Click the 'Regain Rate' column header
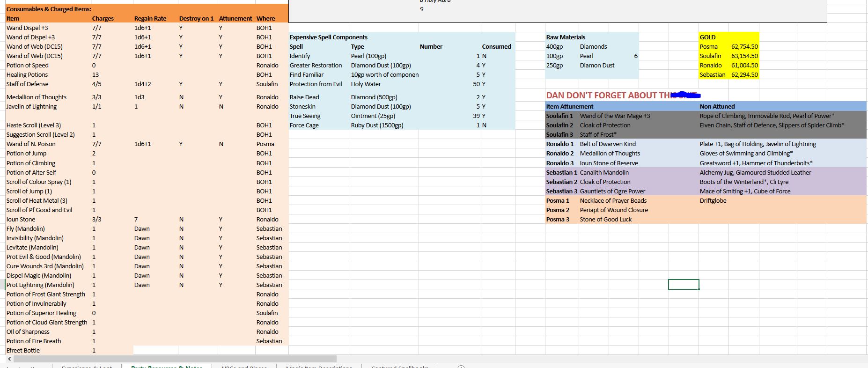 [x=150, y=18]
